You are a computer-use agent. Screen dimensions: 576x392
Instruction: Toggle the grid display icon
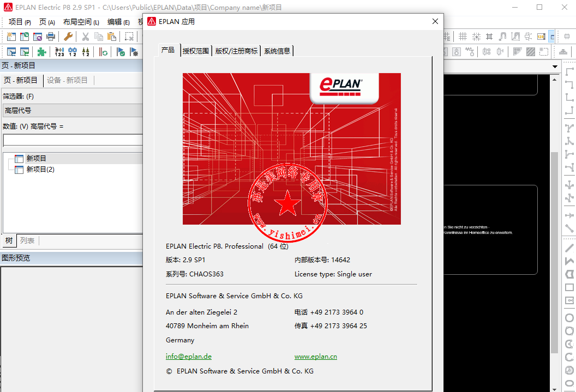coord(463,37)
